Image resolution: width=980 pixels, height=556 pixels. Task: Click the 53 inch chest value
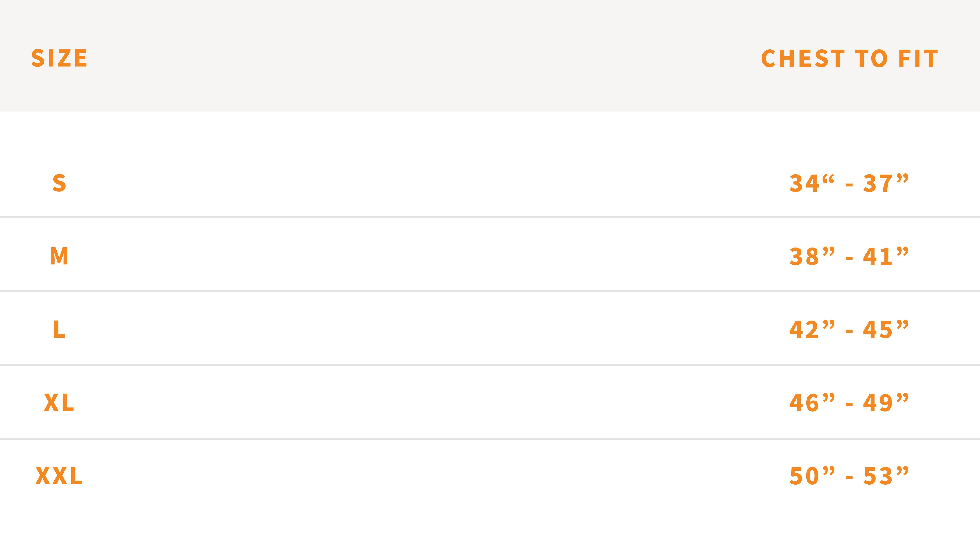coord(886,476)
